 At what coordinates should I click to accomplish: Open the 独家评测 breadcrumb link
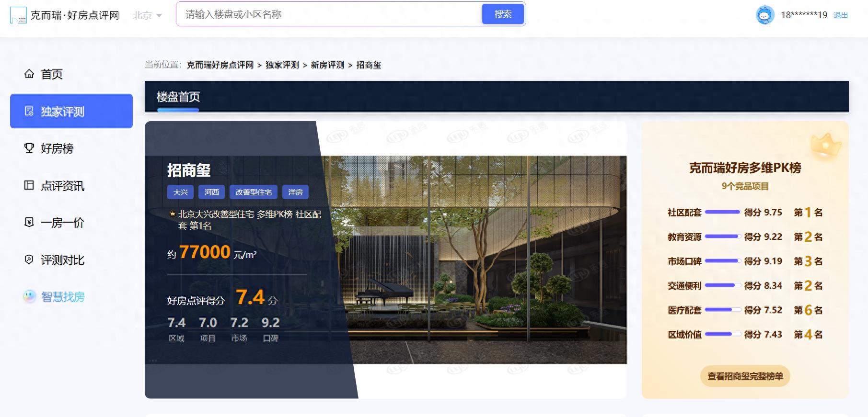(282, 65)
